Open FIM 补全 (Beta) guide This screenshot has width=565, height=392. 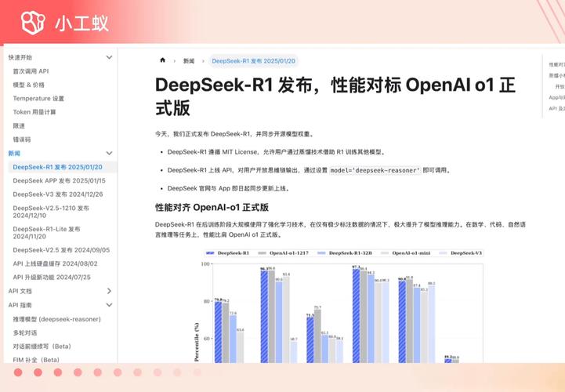[36, 360]
